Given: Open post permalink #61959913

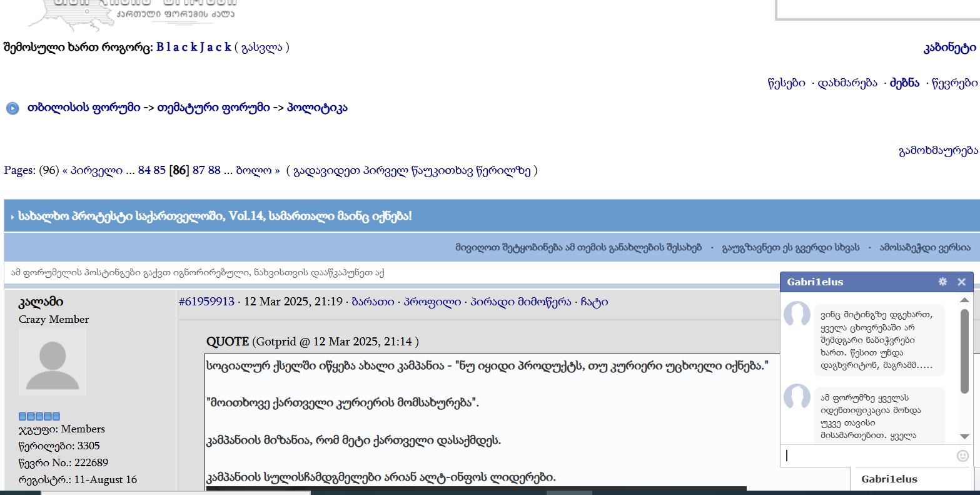Looking at the screenshot, I should [206, 302].
